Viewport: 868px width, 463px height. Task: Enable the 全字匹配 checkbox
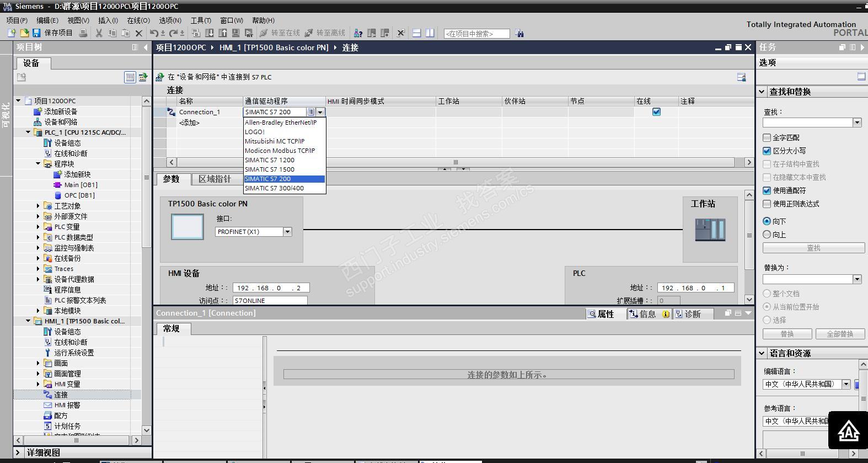point(767,137)
